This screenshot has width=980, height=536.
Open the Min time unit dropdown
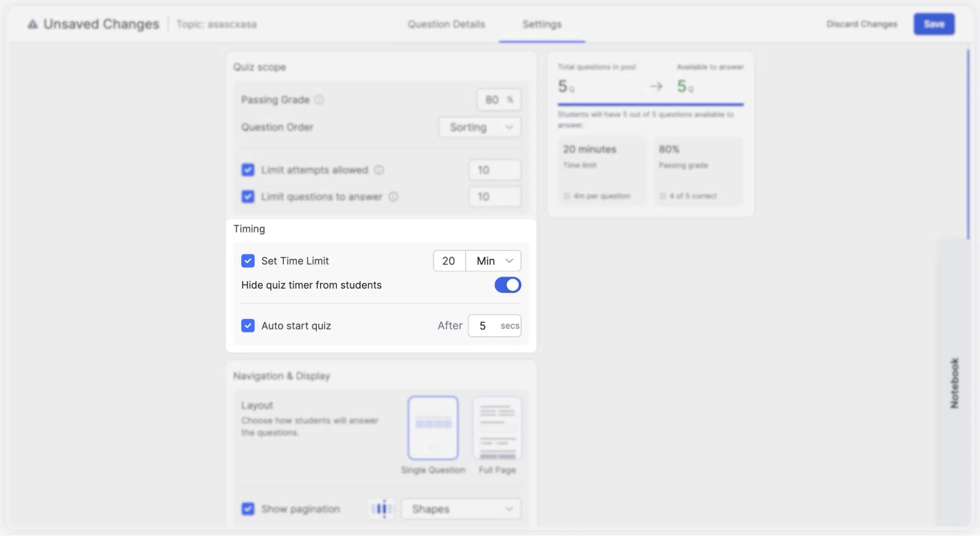coord(493,261)
